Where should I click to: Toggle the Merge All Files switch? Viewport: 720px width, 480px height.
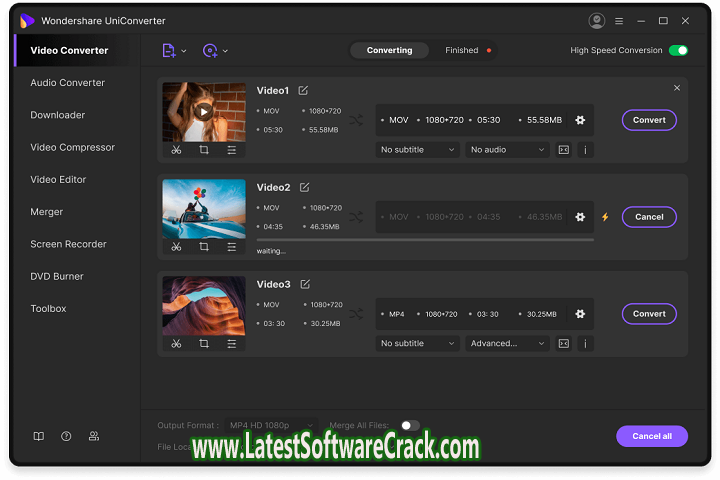pos(410,425)
